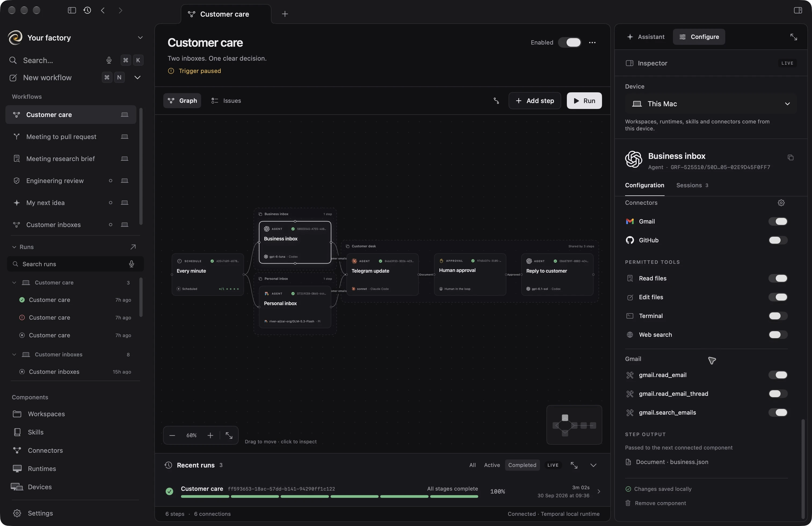Open Connectors settings gear icon

[781, 203]
